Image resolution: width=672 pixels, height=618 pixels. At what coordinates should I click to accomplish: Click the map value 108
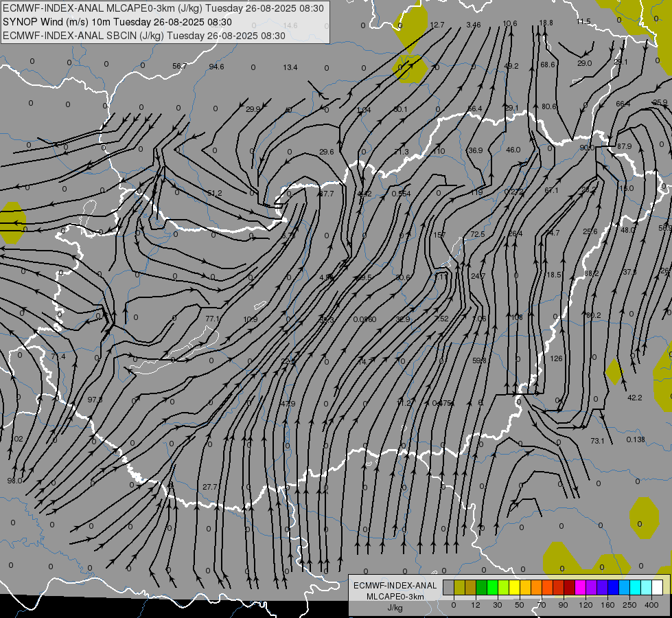[x=517, y=317]
